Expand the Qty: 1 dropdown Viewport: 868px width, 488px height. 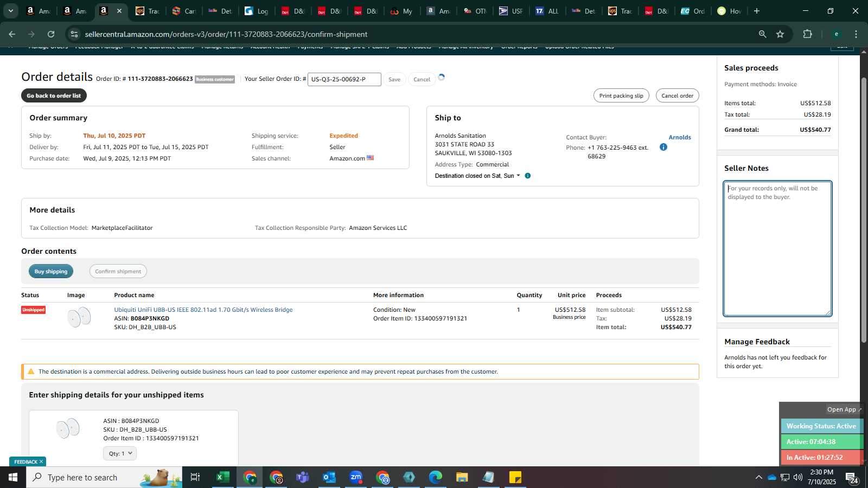click(x=120, y=453)
